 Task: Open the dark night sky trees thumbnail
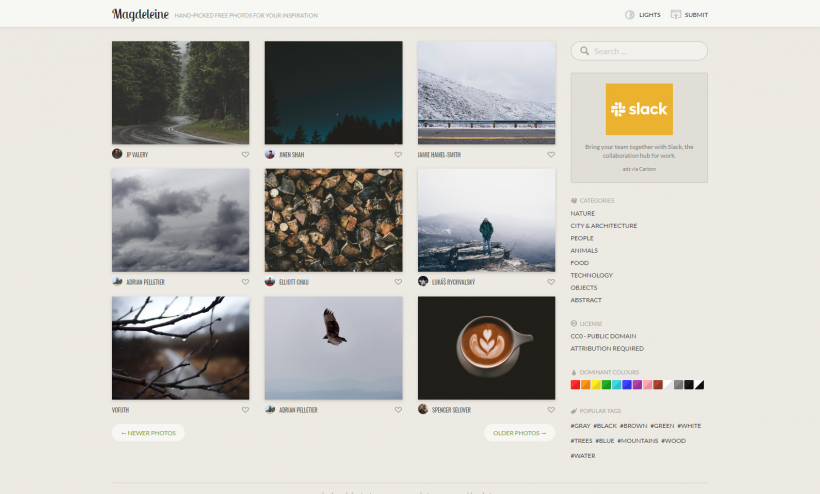click(x=334, y=93)
